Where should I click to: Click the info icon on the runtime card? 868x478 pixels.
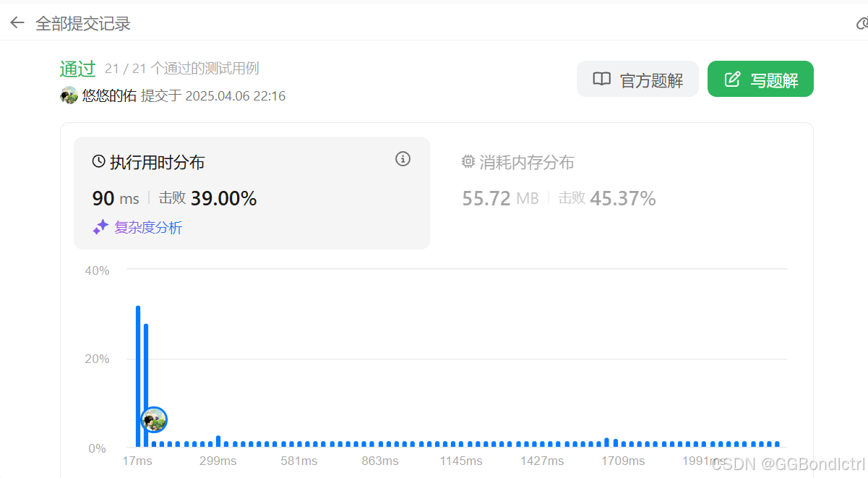coord(403,159)
